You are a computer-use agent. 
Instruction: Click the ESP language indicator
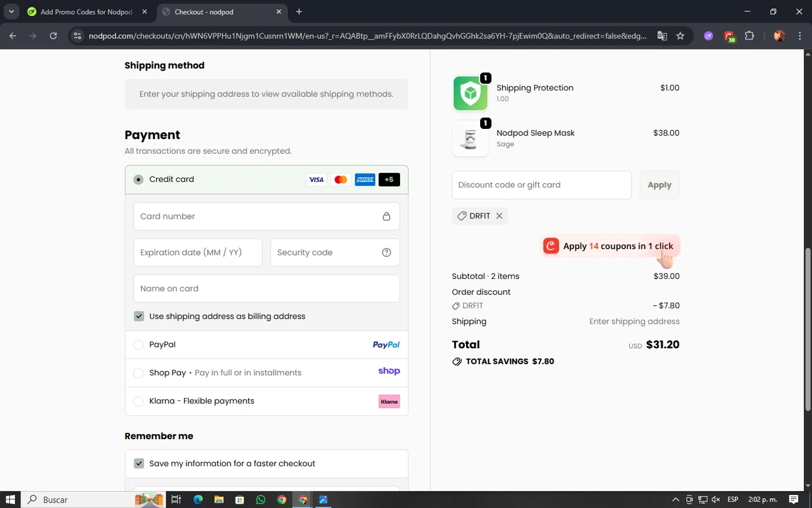click(732, 499)
